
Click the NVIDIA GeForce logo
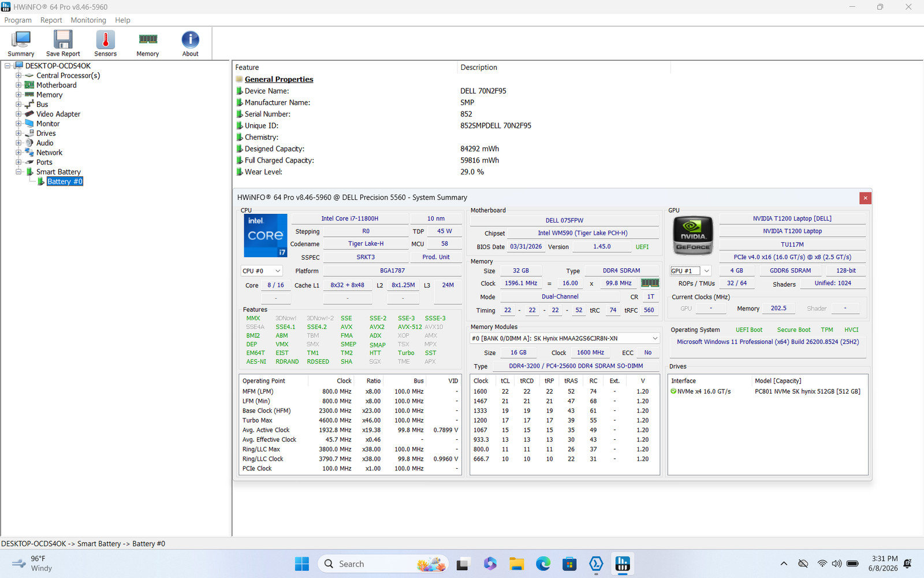[x=692, y=235]
